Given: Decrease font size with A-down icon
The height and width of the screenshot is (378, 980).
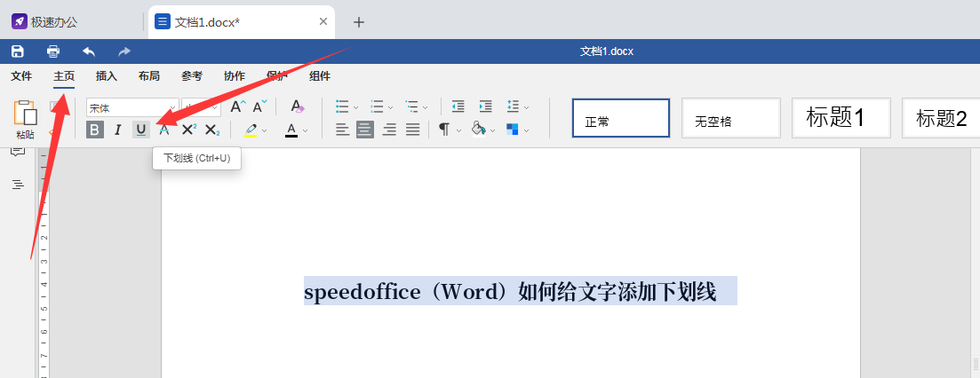Looking at the screenshot, I should tap(259, 106).
